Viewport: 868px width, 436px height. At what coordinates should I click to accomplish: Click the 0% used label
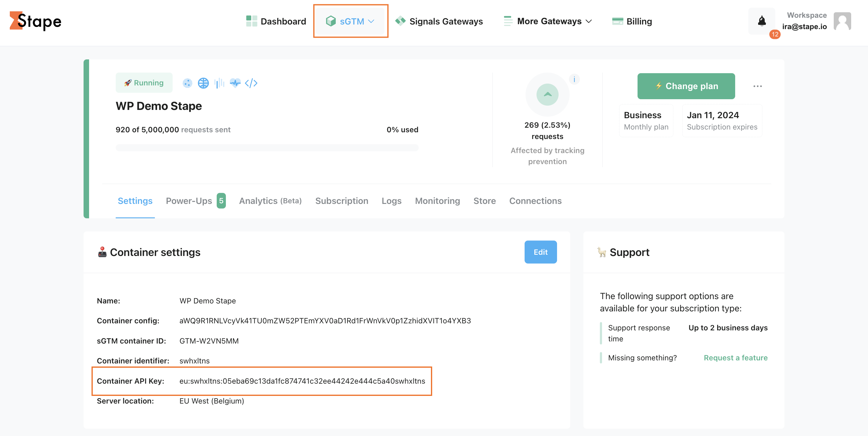[x=402, y=130]
